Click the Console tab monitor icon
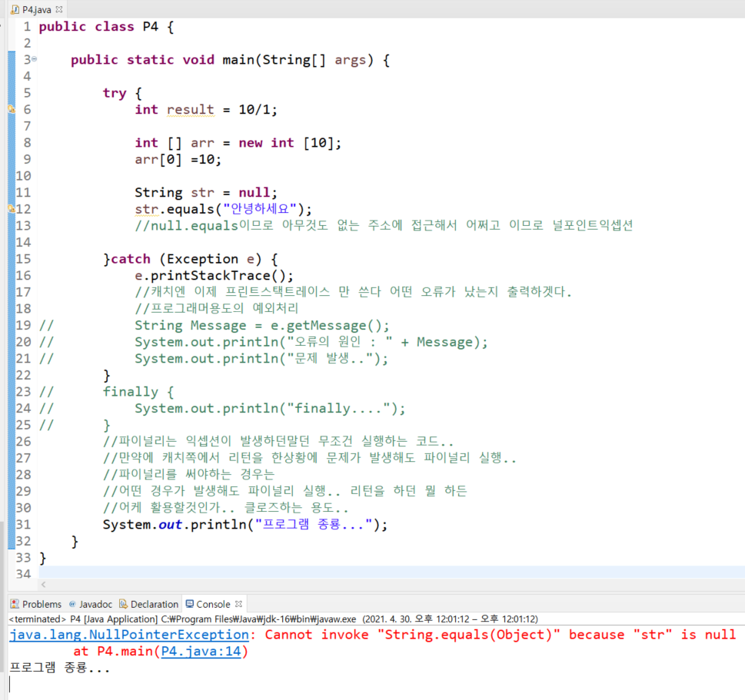This screenshot has height=700, width=745. [190, 604]
